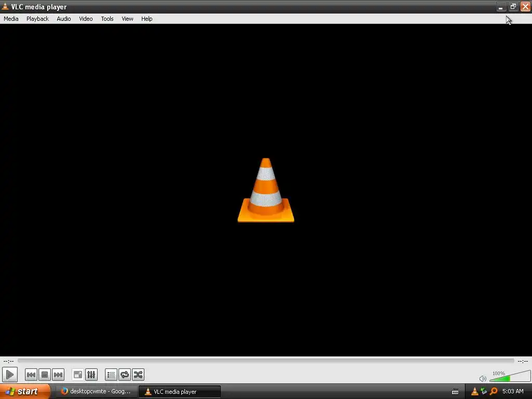Stop playback with the square Stop button
Screen dimensions: 532x399
click(45, 375)
